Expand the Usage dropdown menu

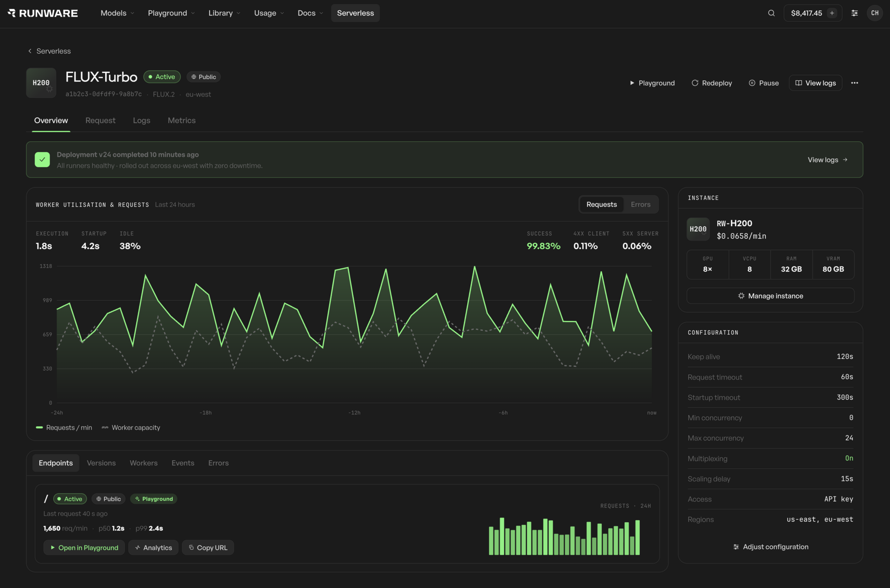tap(269, 13)
